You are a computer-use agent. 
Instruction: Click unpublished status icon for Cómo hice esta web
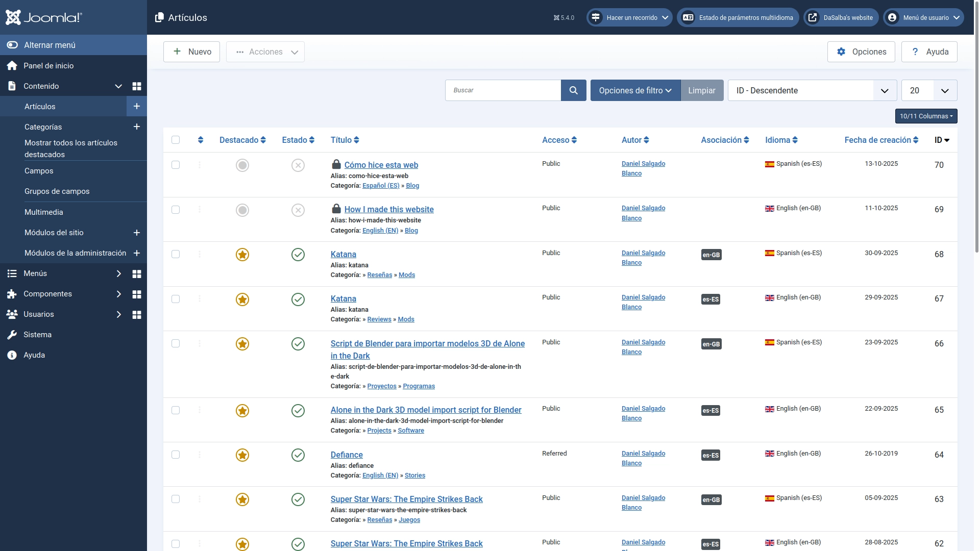(298, 165)
